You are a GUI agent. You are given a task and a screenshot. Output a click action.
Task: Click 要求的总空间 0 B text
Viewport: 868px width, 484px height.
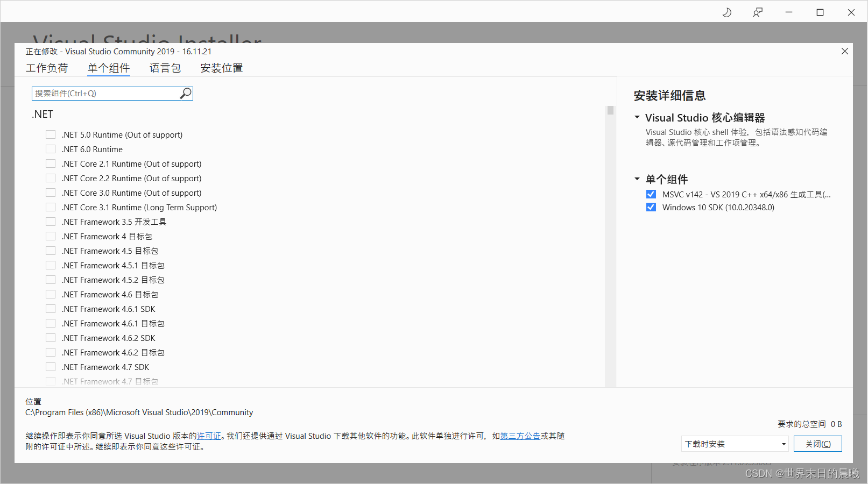810,424
